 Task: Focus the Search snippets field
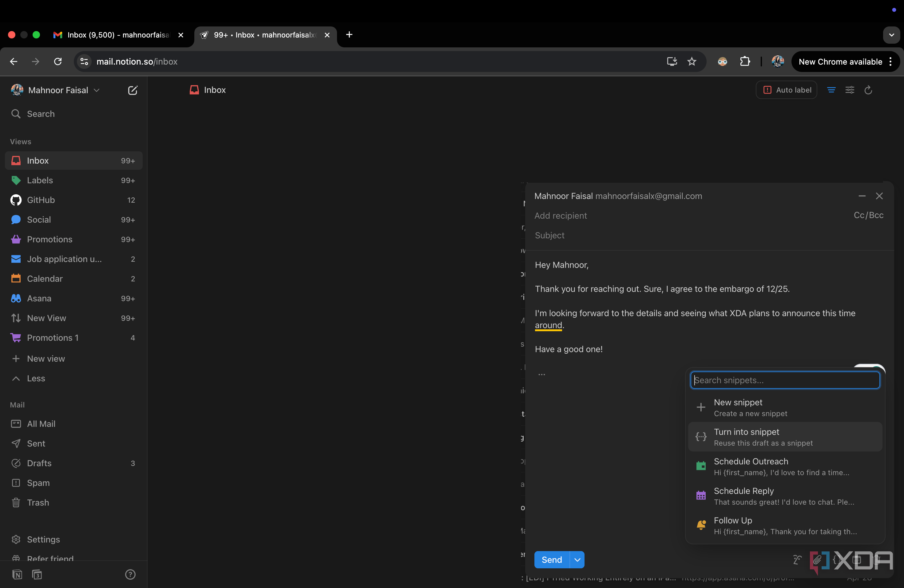785,380
